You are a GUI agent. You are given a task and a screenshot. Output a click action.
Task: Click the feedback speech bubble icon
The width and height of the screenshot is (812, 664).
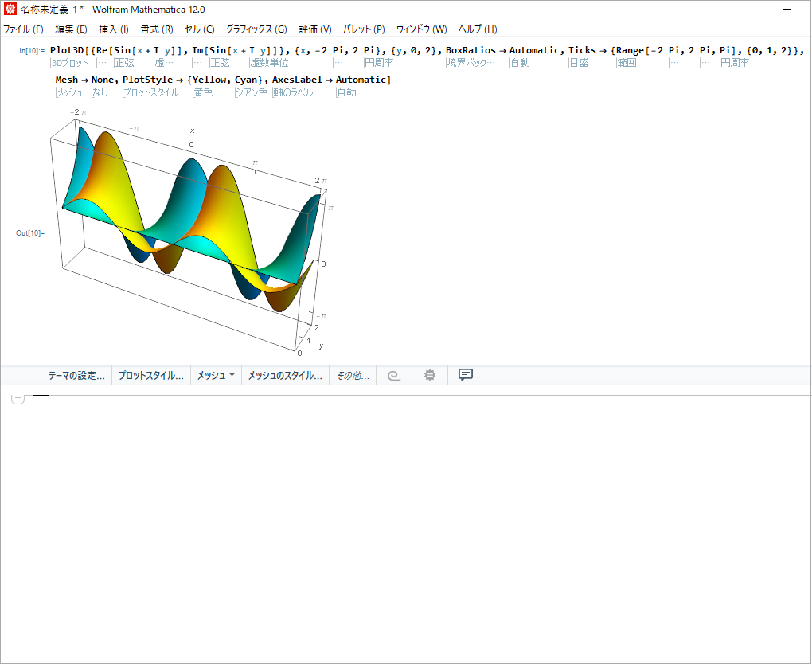(x=466, y=375)
